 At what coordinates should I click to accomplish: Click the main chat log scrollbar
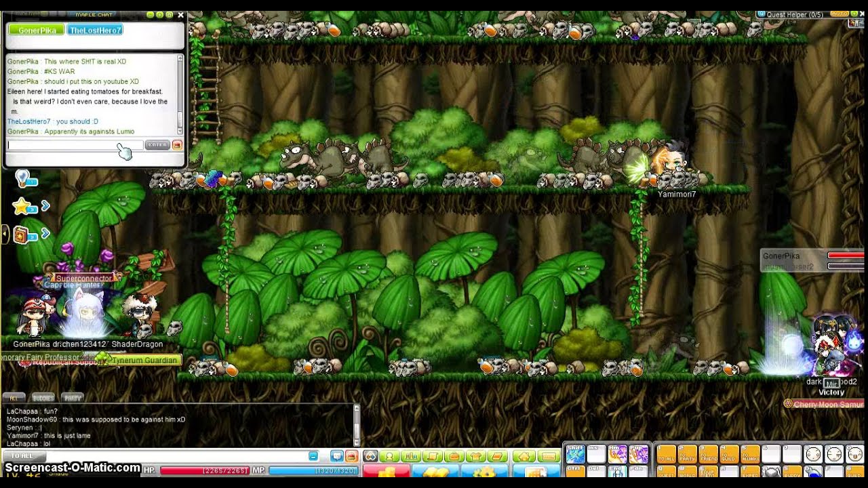pos(357,425)
